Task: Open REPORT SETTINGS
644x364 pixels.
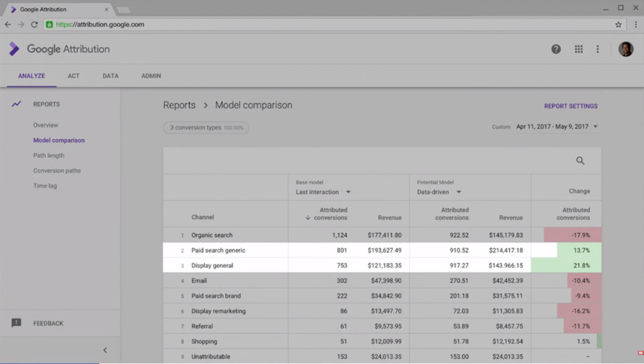Action: click(571, 106)
